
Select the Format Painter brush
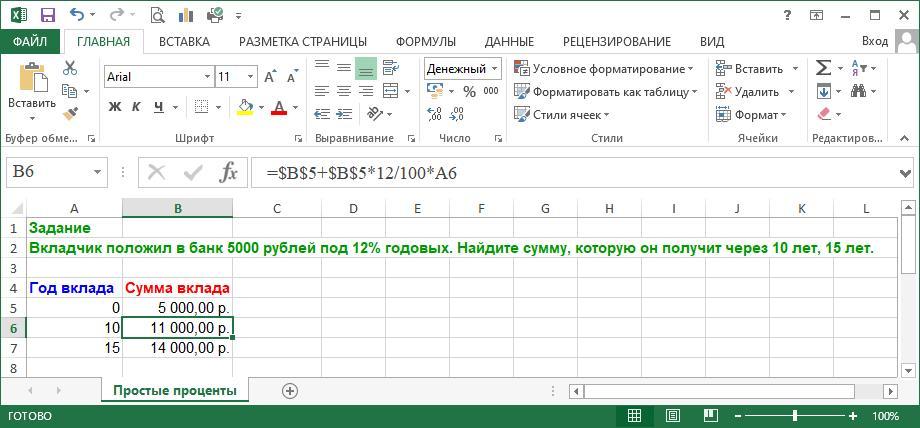[70, 114]
